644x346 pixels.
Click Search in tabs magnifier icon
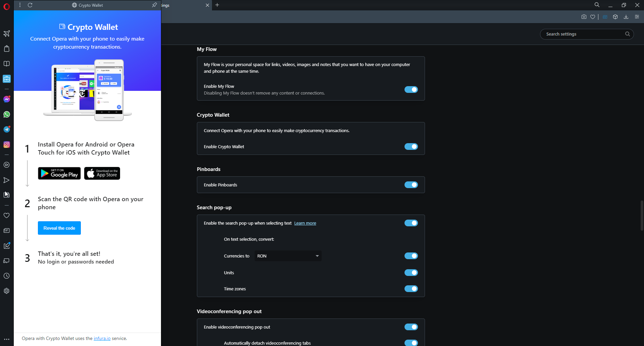(597, 5)
